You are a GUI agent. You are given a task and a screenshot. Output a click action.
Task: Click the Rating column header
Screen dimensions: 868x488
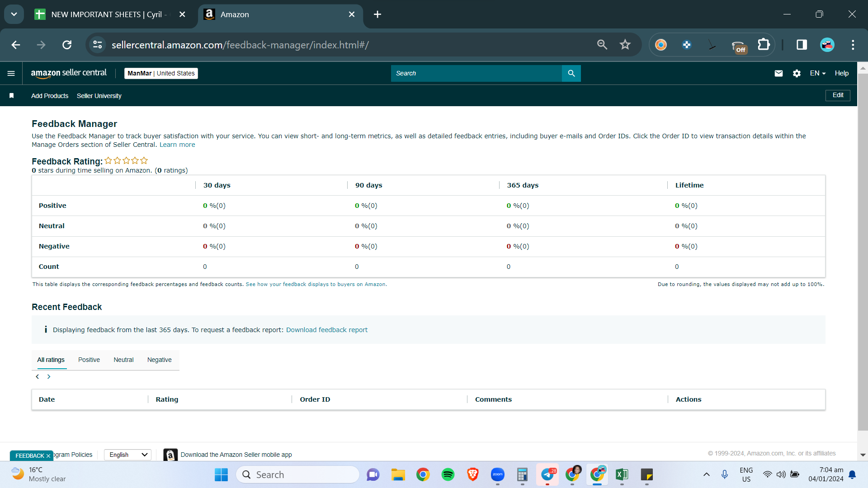(167, 399)
